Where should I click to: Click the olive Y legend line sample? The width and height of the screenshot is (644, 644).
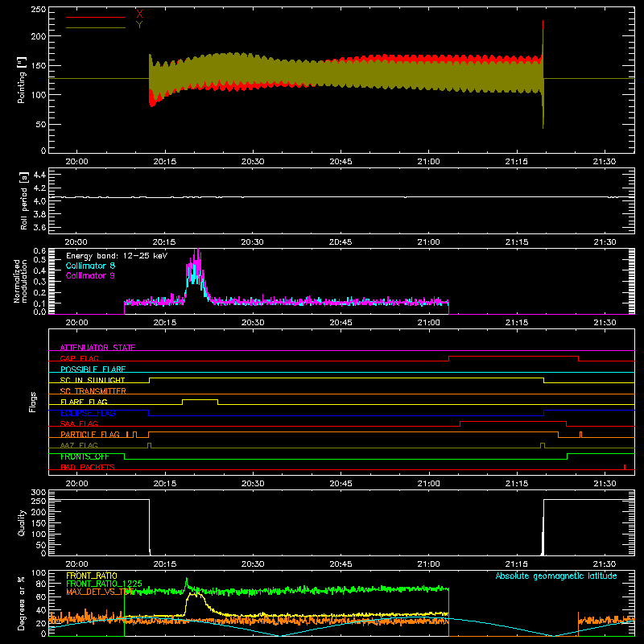click(x=95, y=27)
